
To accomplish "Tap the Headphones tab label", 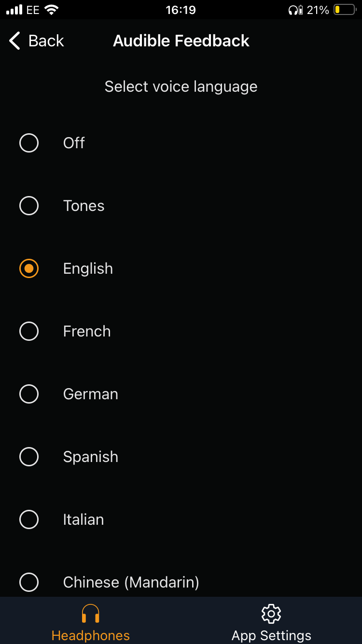I will coord(90,635).
